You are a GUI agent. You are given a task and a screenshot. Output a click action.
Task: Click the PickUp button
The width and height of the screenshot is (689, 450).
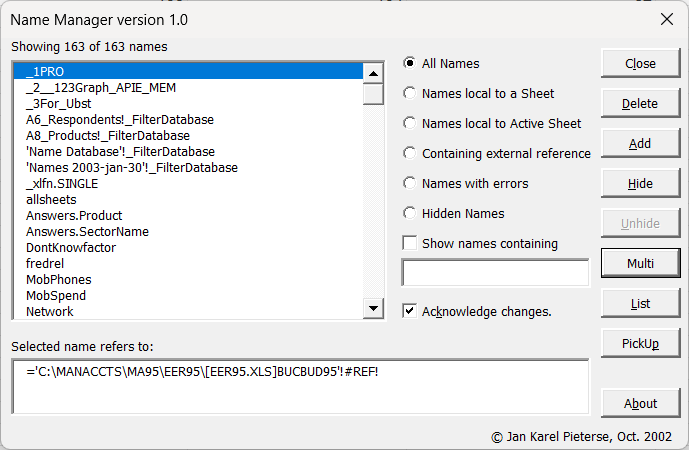[640, 343]
